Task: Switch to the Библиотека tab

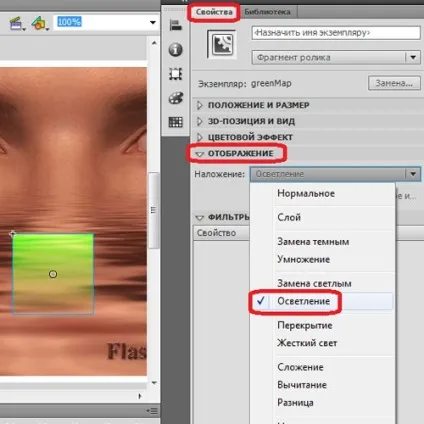Action: coord(267,12)
